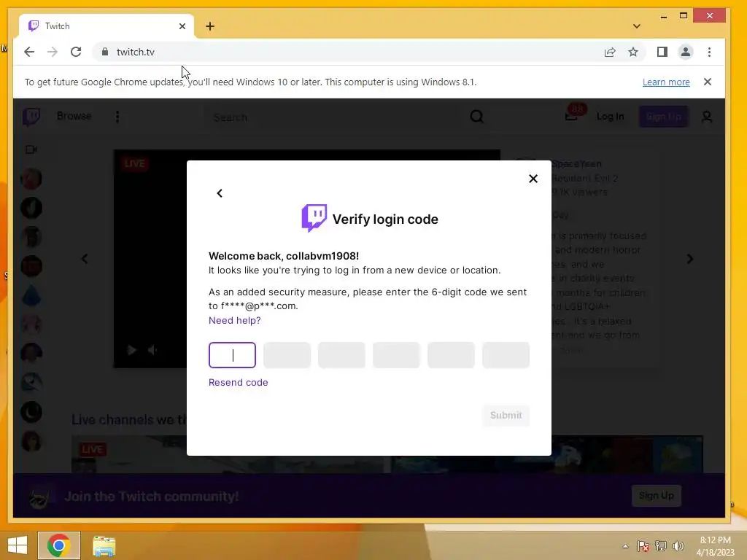747x560 pixels.
Task: Open File Explorer from the taskbar
Action: coord(104,546)
